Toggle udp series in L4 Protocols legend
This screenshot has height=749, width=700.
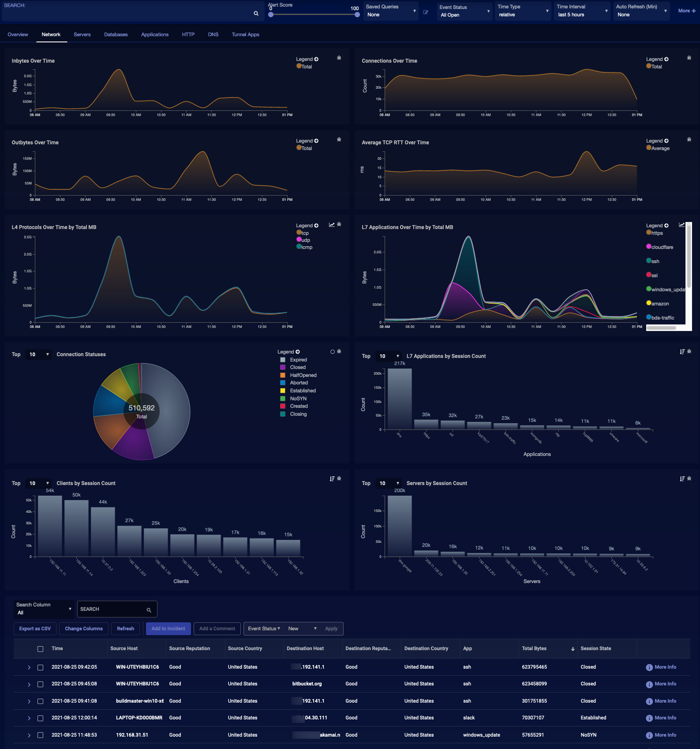click(x=303, y=240)
